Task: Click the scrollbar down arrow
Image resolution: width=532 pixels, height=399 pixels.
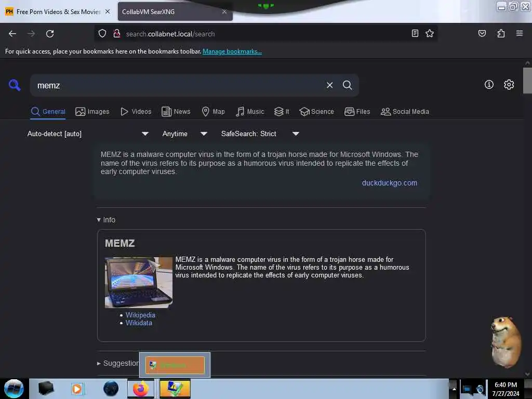Action: 527,374
